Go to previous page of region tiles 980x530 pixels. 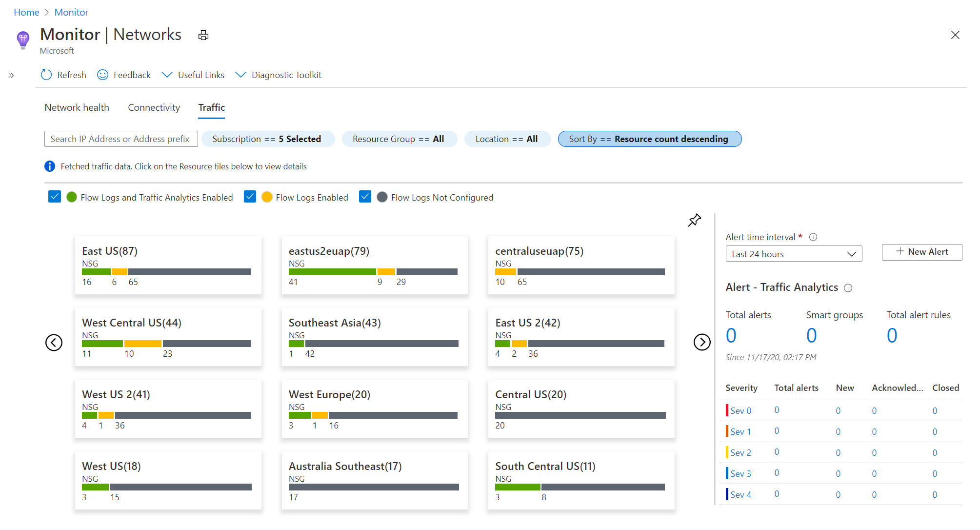click(x=54, y=343)
